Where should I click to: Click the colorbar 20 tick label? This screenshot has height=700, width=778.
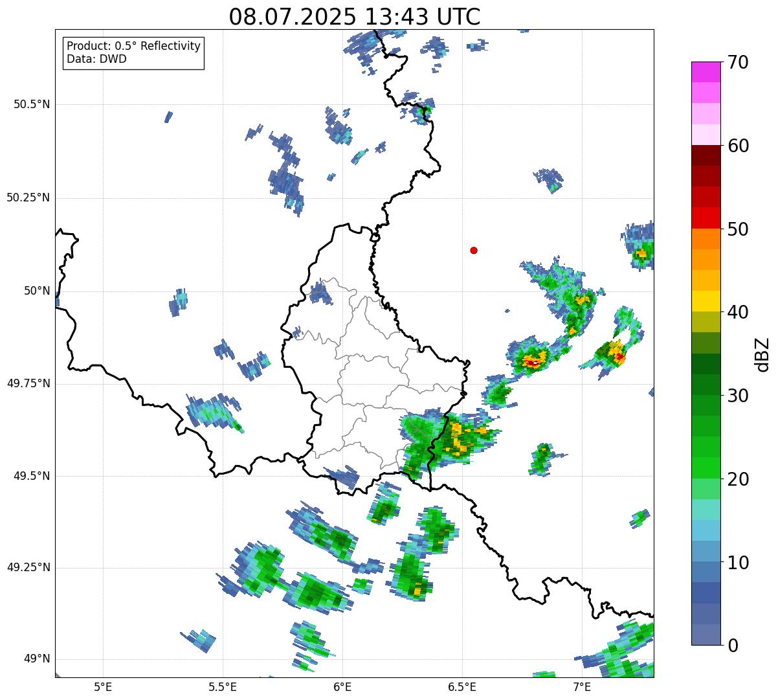point(738,479)
